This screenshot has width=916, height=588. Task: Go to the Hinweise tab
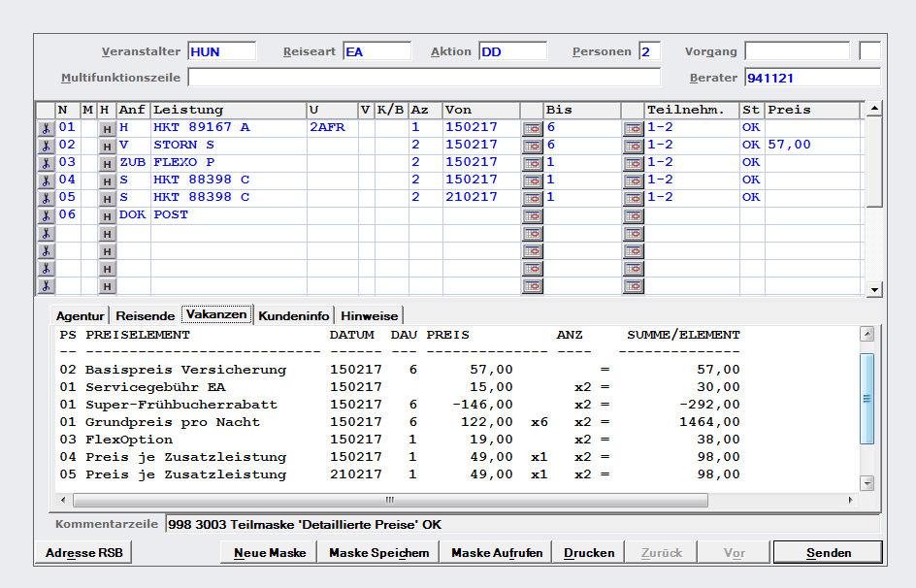(369, 316)
